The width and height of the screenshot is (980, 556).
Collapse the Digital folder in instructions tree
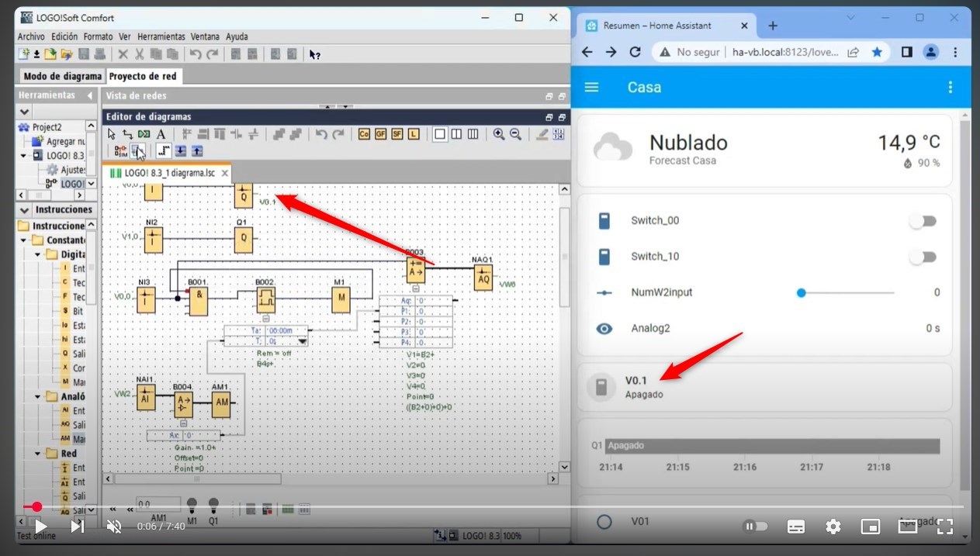tap(38, 254)
